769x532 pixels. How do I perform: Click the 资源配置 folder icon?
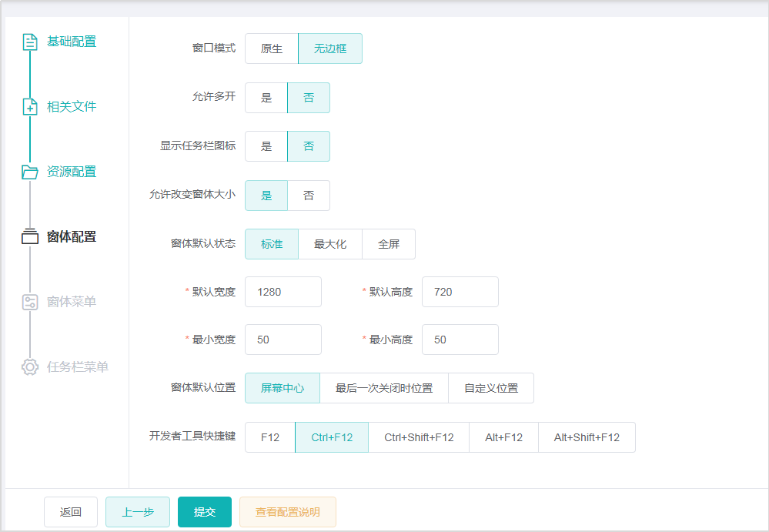30,172
